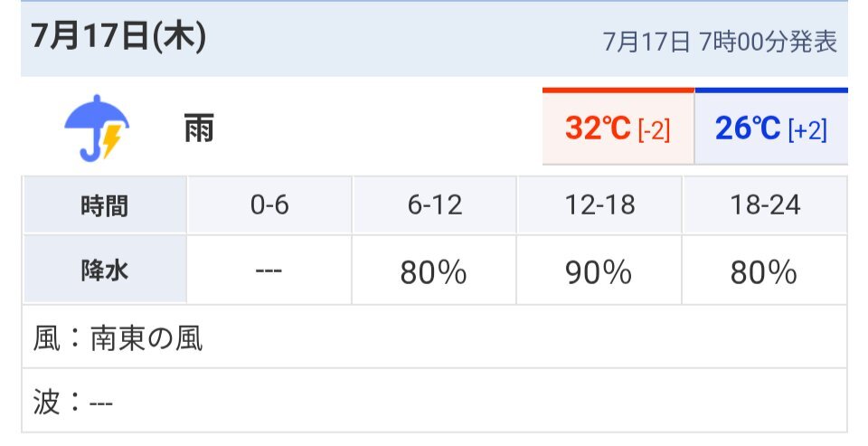Click the 7月17日 7時00分発表 timestamp

tap(719, 42)
